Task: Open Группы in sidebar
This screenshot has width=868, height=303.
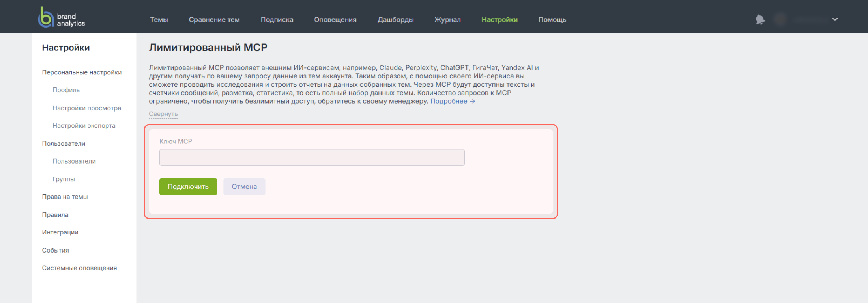Action: tap(64, 179)
